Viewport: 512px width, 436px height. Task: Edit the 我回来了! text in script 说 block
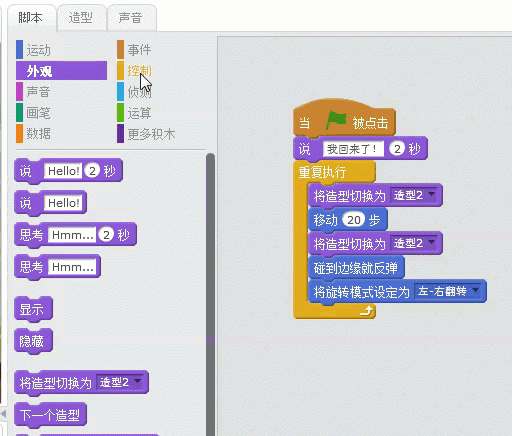(x=353, y=149)
